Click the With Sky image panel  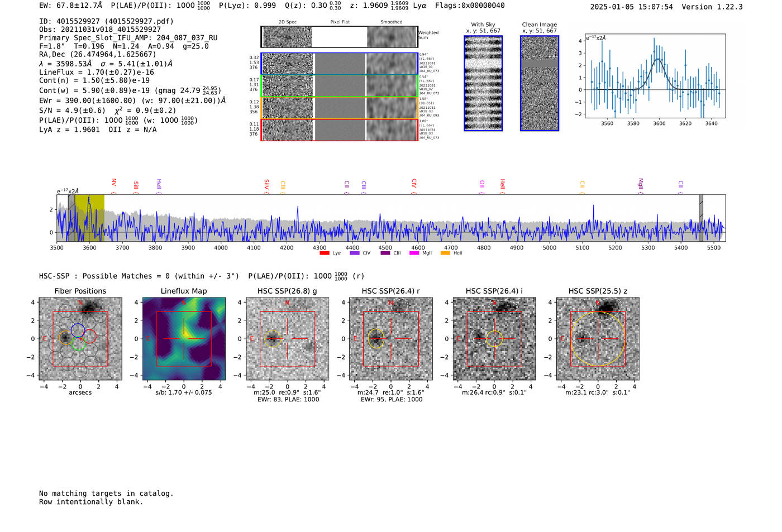483,83
